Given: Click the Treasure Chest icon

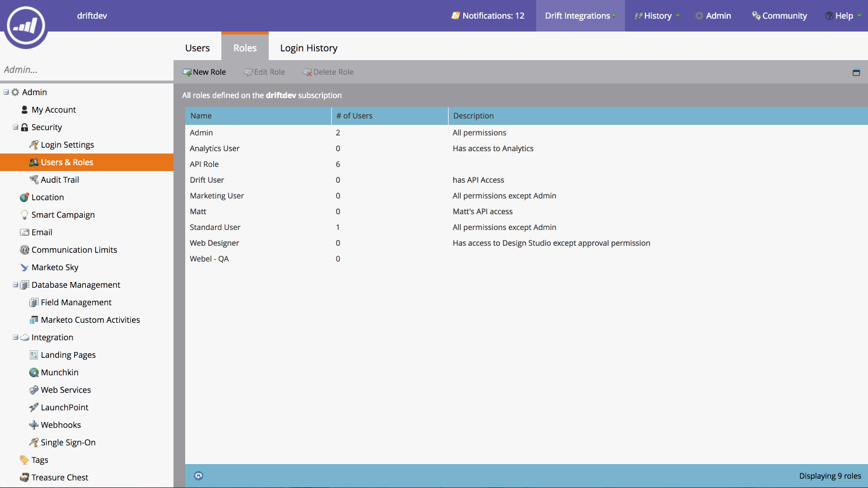Looking at the screenshot, I should [x=25, y=477].
